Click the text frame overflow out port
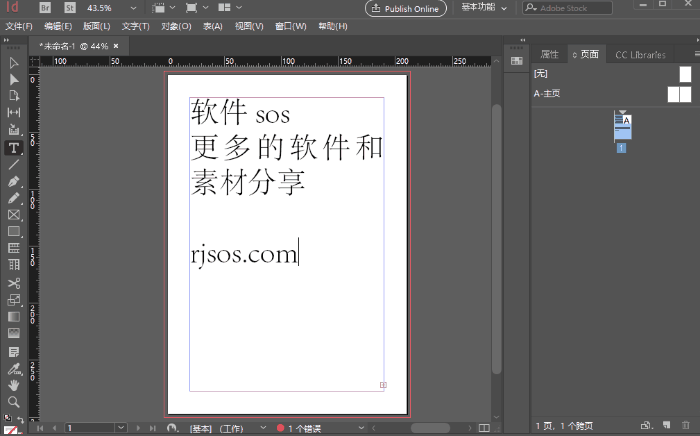The height and width of the screenshot is (436, 700). [x=383, y=385]
